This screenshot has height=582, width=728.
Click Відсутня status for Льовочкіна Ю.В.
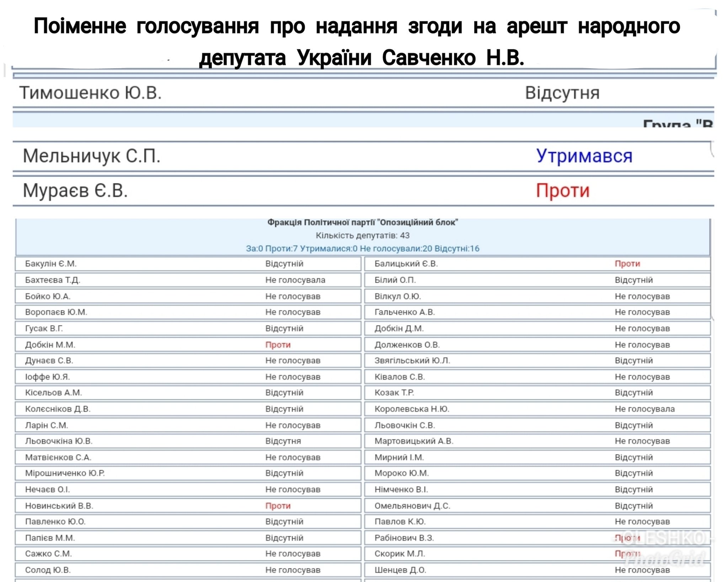(x=283, y=441)
